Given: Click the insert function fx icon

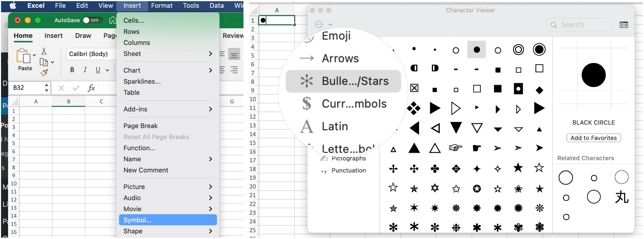Looking at the screenshot, I should click(91, 88).
